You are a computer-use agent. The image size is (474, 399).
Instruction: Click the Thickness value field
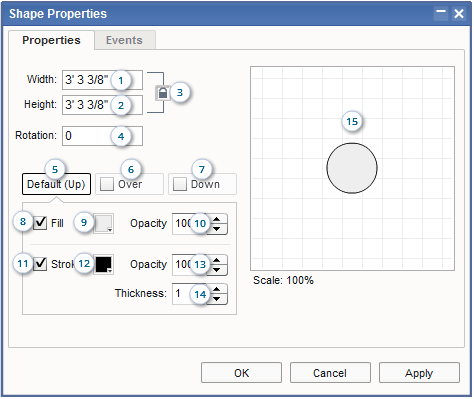189,294
